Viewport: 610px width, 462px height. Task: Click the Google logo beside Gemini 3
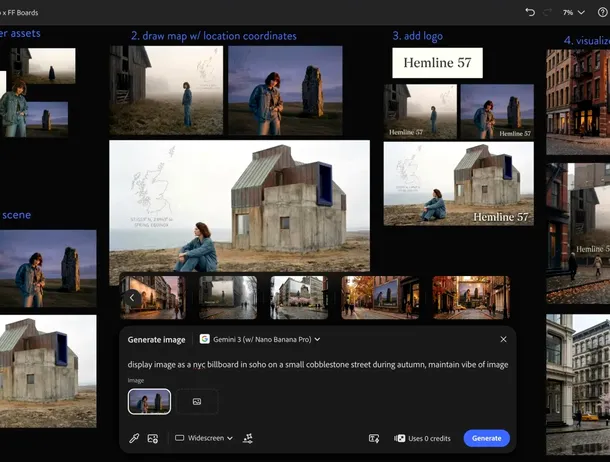click(204, 339)
